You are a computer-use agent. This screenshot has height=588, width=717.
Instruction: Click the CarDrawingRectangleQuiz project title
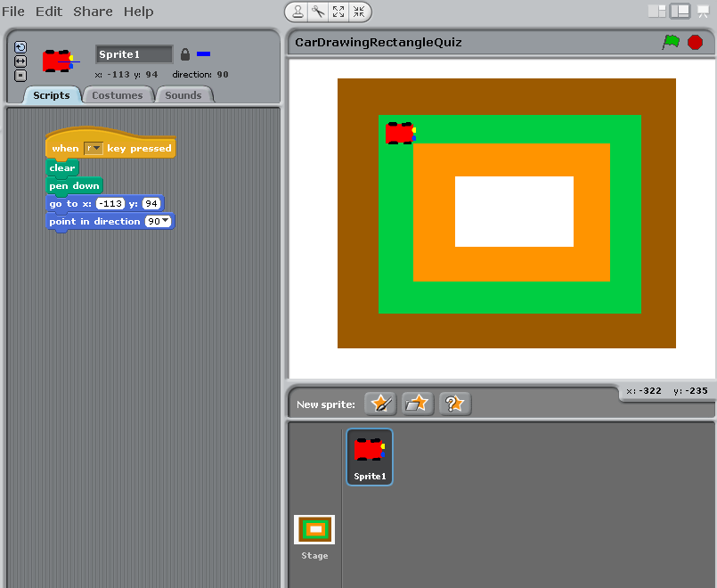tap(379, 43)
